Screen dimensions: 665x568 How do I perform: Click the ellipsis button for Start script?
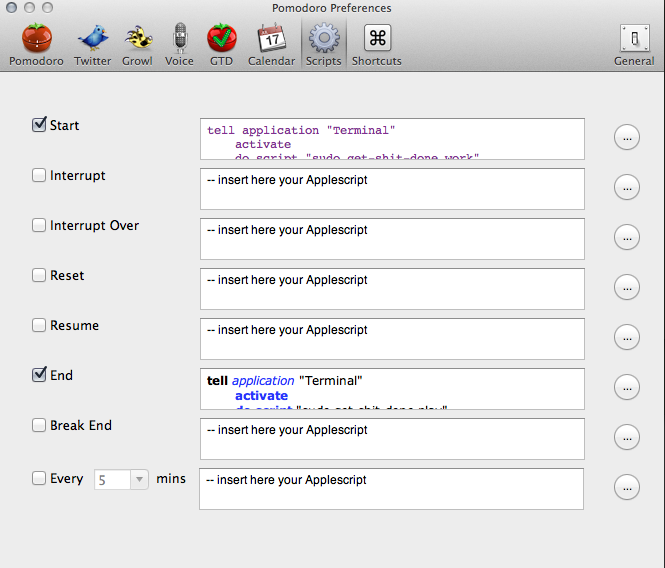627,137
